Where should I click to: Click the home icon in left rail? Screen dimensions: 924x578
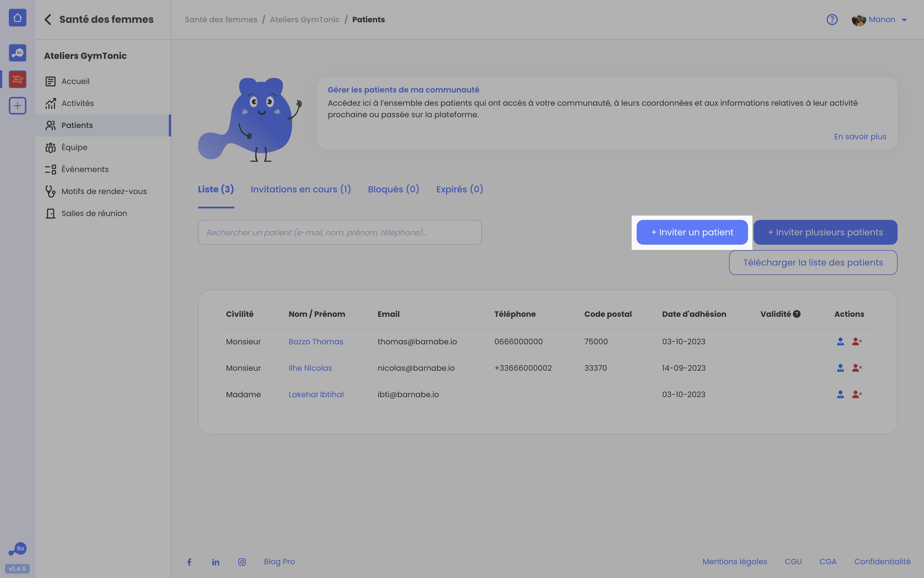[x=18, y=18]
